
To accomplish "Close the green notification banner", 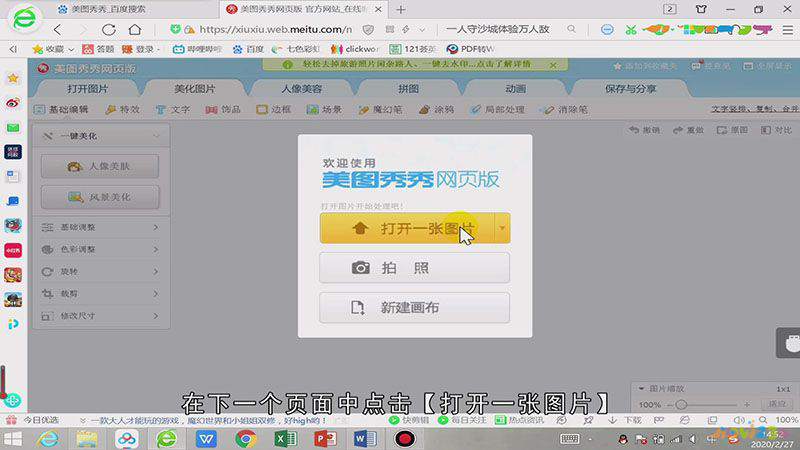I will click(553, 65).
